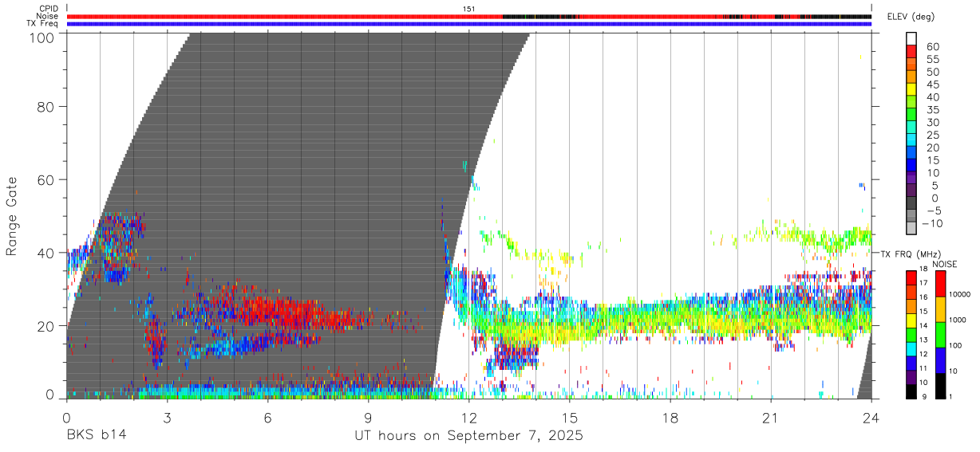Click the 1 label on NOISE scale
The height and width of the screenshot is (452, 980).
(950, 396)
